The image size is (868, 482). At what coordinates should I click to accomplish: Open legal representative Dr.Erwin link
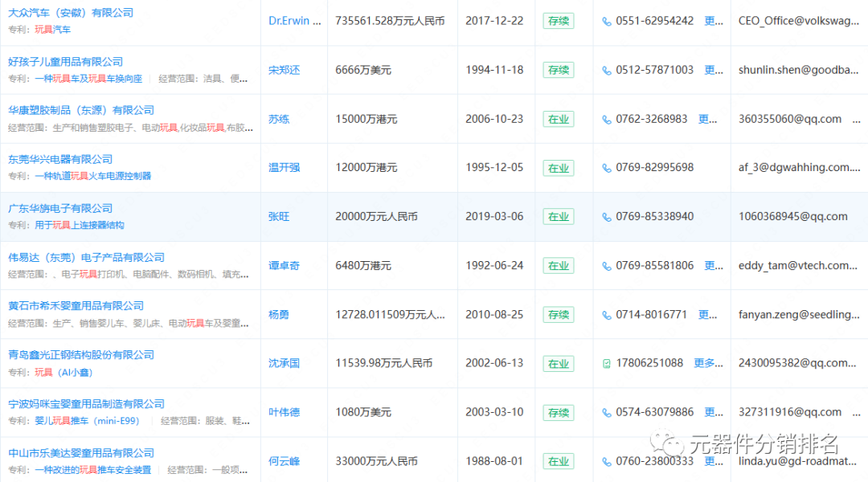(294, 21)
